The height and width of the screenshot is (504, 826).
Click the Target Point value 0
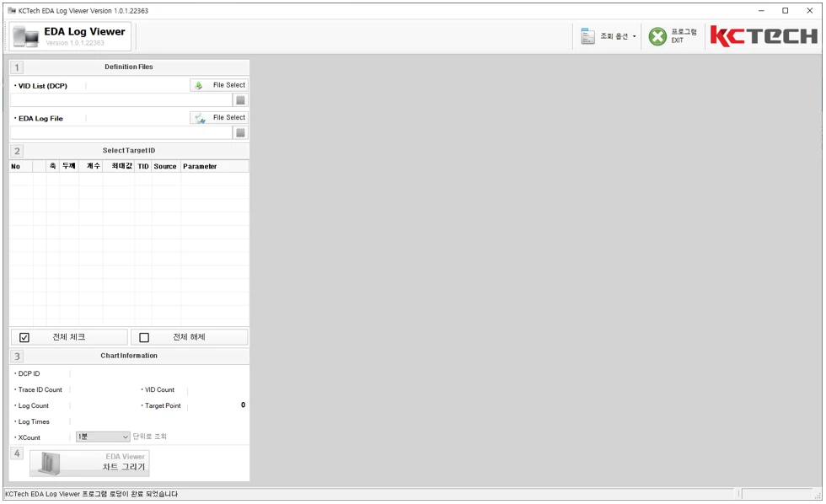tap(243, 405)
